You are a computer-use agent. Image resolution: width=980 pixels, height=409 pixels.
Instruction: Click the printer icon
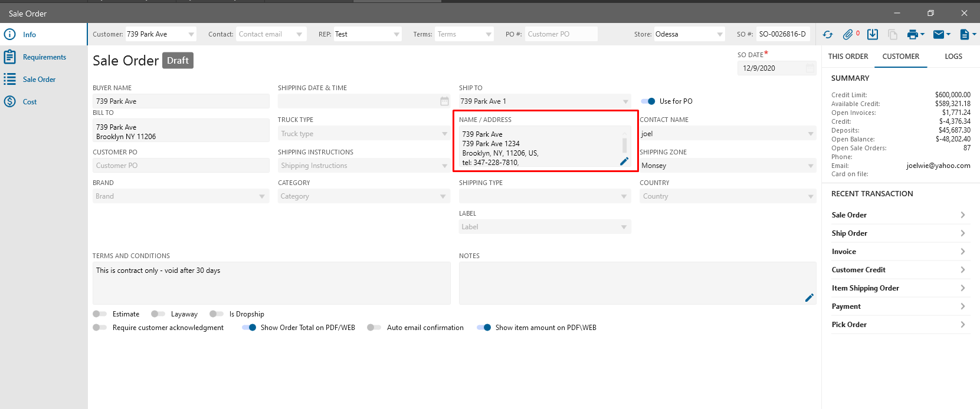click(912, 35)
